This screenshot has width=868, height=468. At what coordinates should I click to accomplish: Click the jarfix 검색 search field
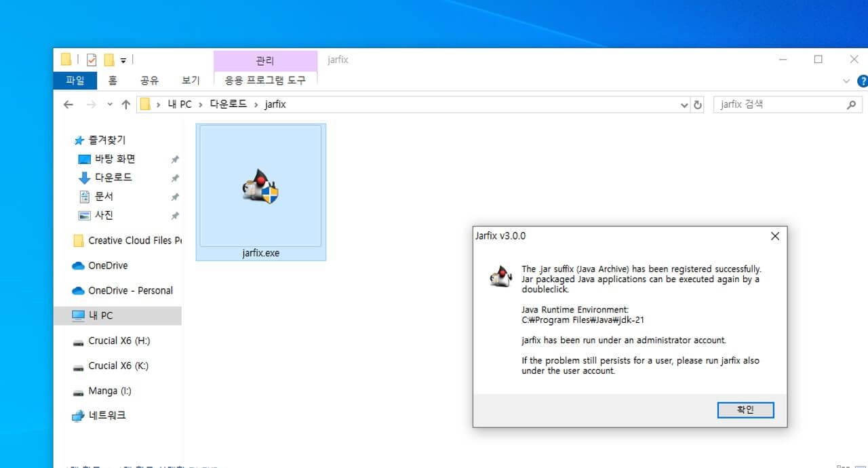tap(778, 104)
